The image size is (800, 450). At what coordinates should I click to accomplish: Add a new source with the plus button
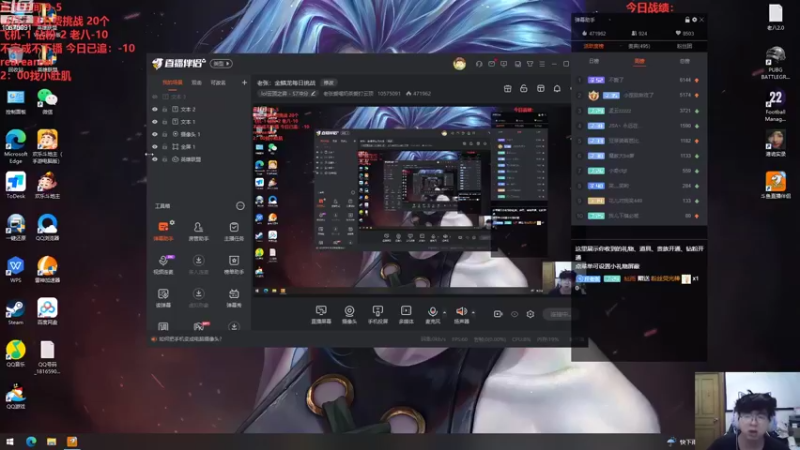point(244,82)
